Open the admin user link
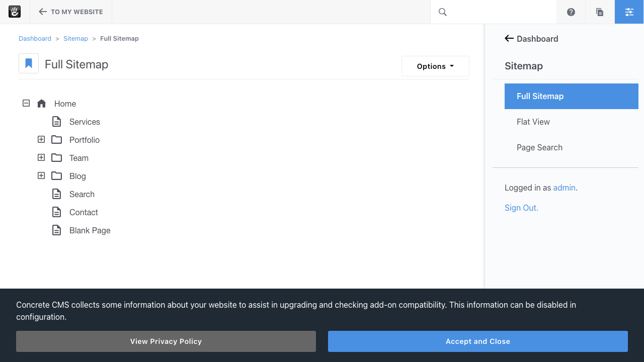Image resolution: width=644 pixels, height=362 pixels. click(564, 188)
